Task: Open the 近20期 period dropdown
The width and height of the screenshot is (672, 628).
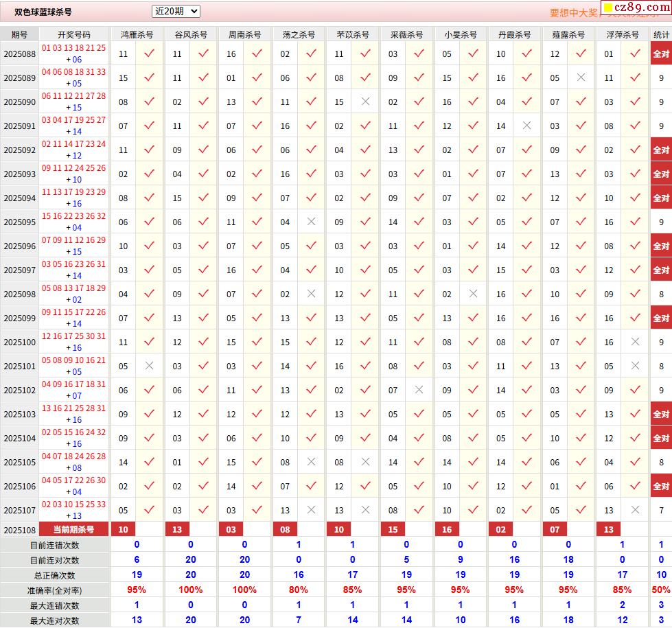Action: click(x=176, y=11)
